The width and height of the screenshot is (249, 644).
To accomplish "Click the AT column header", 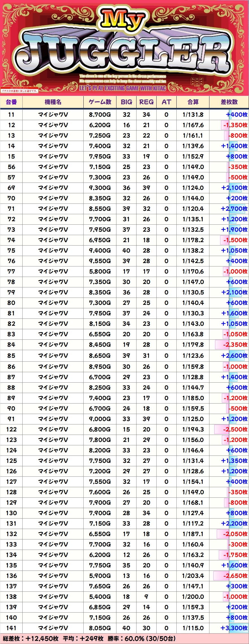I will tap(166, 102).
